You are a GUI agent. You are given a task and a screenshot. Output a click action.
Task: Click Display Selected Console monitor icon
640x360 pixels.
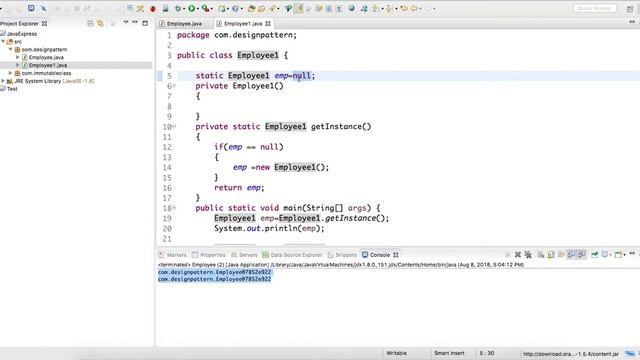point(604,255)
